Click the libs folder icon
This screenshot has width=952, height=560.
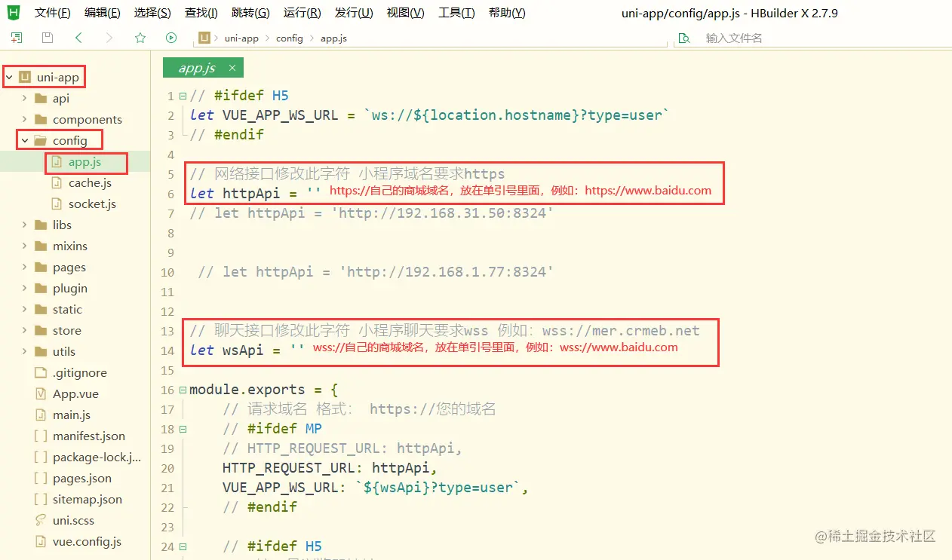click(x=41, y=225)
